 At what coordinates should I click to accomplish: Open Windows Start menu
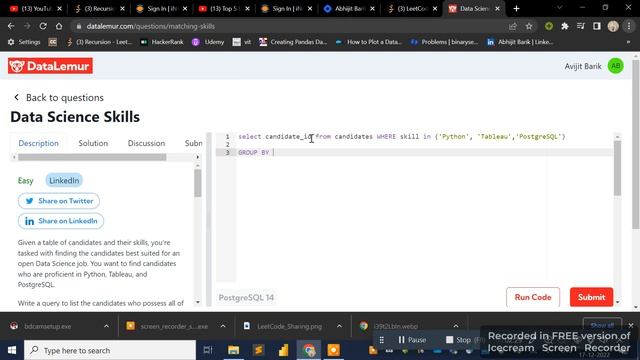click(12, 350)
